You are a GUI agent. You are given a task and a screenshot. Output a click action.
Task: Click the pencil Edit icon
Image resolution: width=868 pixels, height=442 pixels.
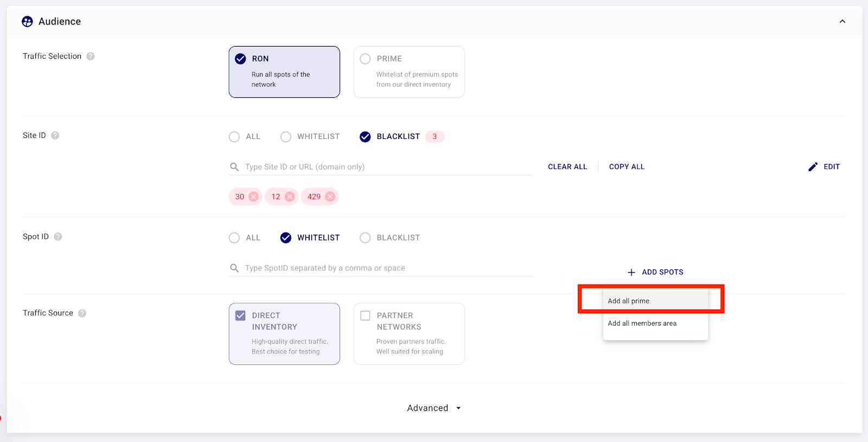(x=813, y=167)
